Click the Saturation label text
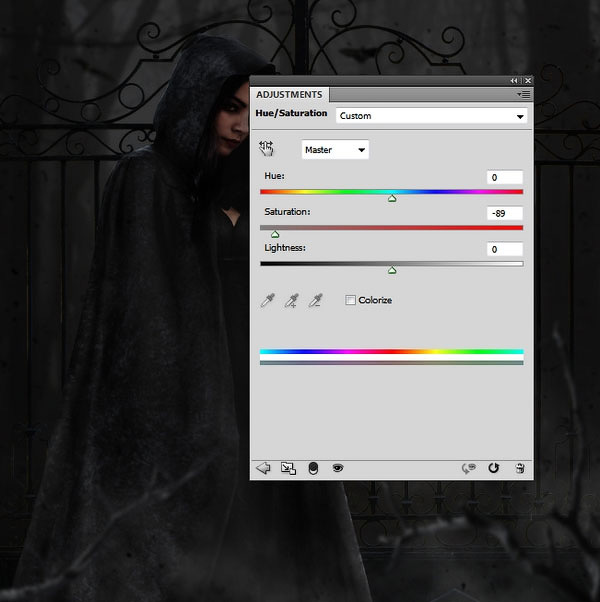 [287, 212]
